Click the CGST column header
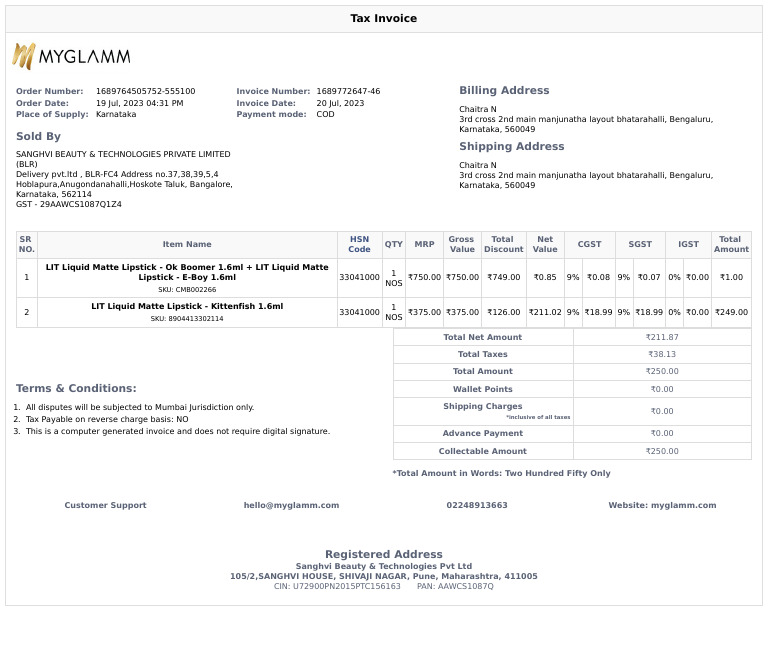Screen dimensions: 768x672 tap(589, 244)
